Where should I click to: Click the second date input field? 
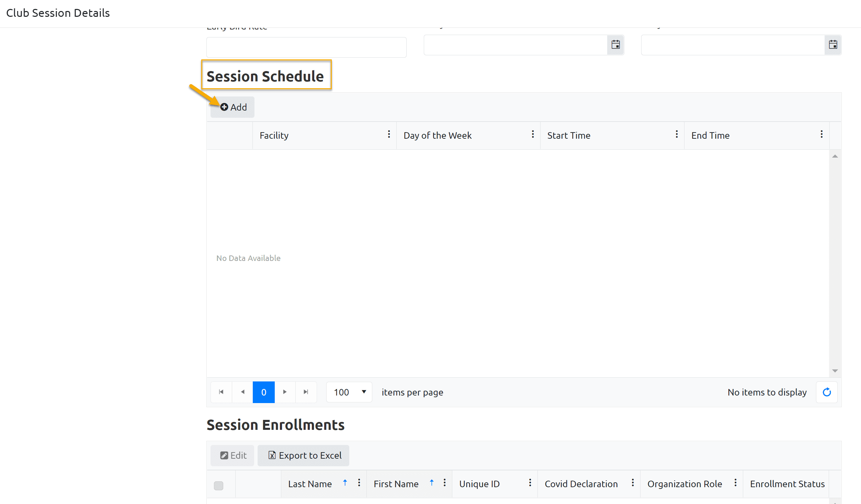733,45
